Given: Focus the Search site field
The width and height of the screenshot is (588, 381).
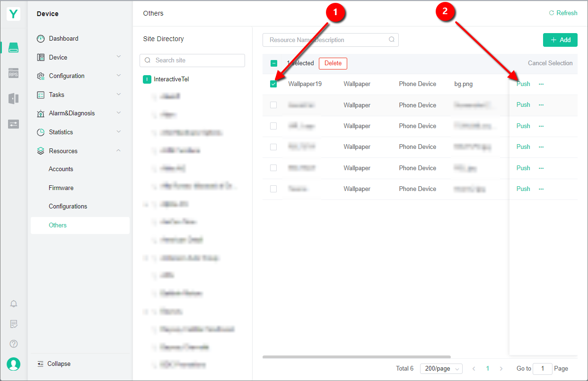Looking at the screenshot, I should [x=192, y=61].
